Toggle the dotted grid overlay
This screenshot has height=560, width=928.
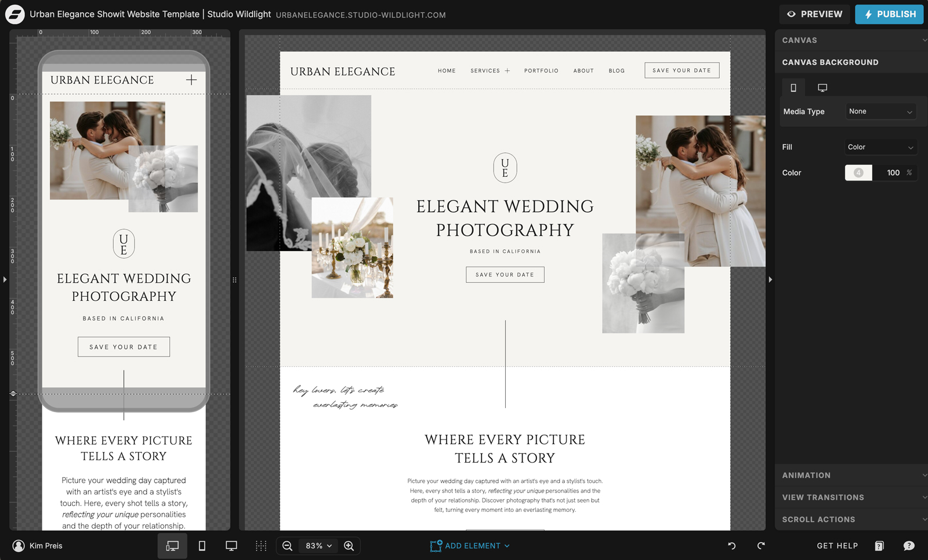coord(261,546)
